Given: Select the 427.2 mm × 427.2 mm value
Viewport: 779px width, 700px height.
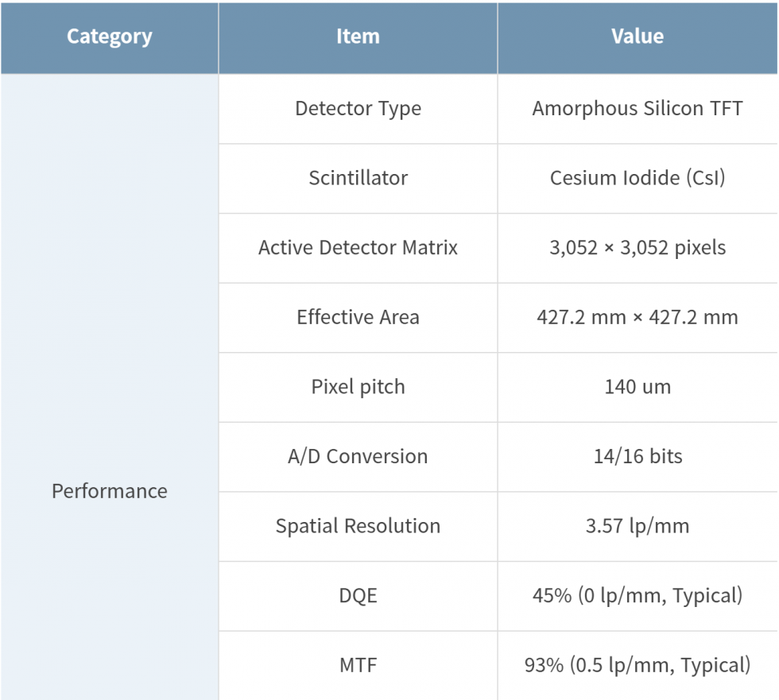Looking at the screenshot, I should [x=638, y=317].
